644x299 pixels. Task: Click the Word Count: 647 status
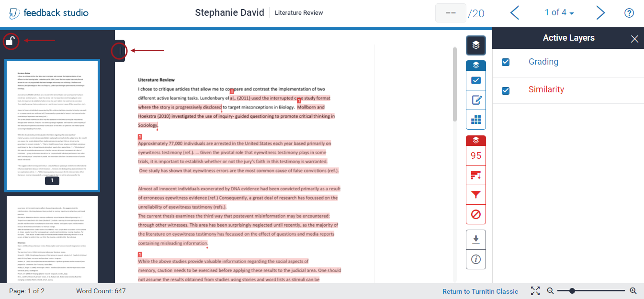(101, 291)
